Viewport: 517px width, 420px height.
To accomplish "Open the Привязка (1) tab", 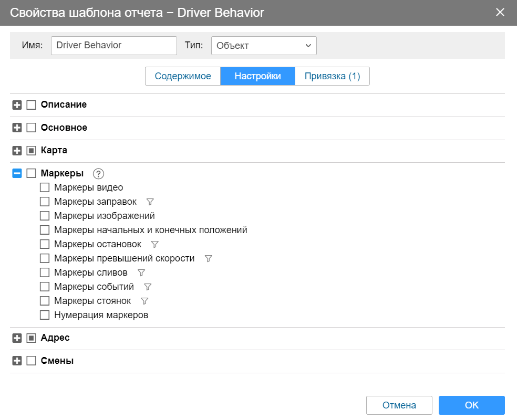I will tap(332, 76).
